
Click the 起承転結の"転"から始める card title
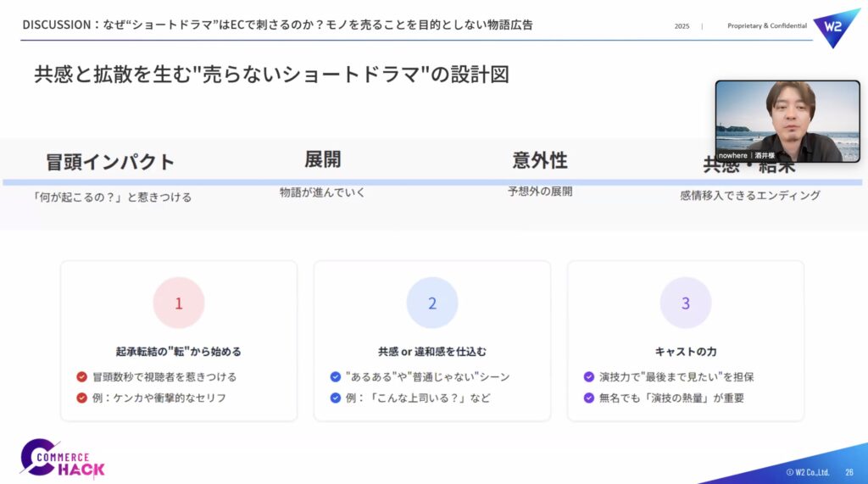click(x=179, y=351)
